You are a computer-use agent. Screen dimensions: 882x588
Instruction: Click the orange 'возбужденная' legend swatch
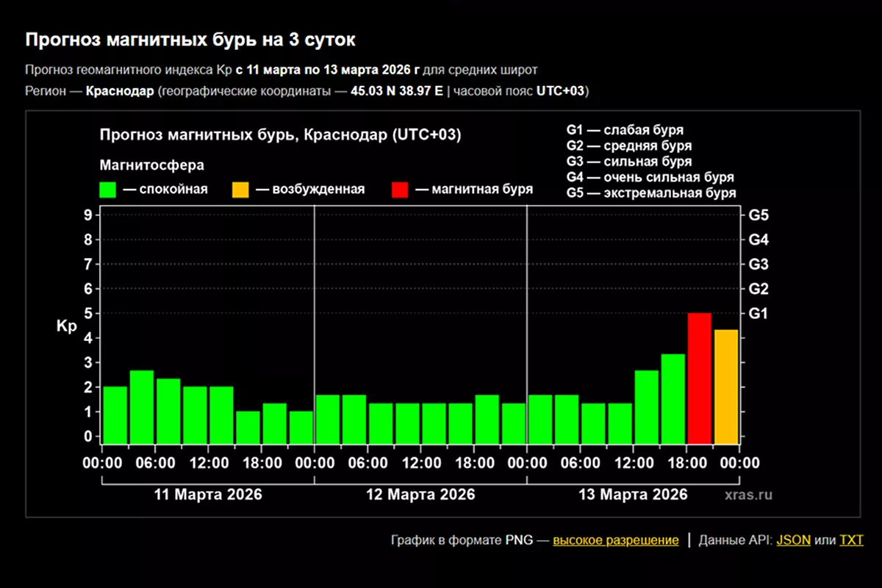tap(241, 190)
